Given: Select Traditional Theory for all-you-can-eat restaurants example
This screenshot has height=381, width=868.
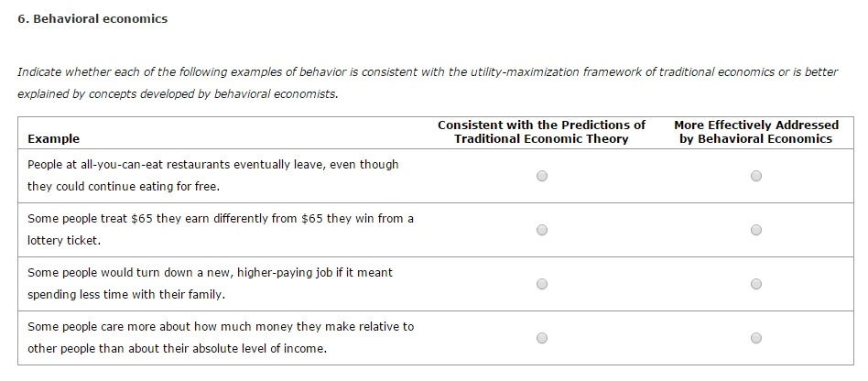Looking at the screenshot, I should coord(542,176).
